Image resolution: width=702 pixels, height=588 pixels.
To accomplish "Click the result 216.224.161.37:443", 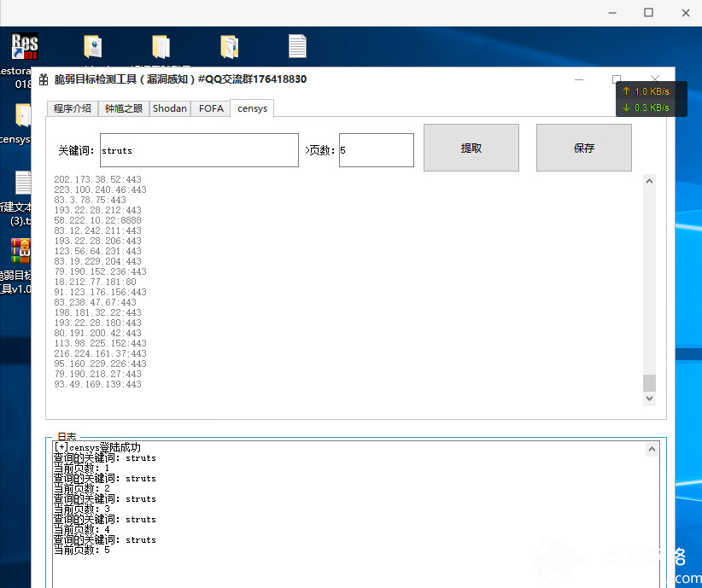I will pyautogui.click(x=100, y=354).
